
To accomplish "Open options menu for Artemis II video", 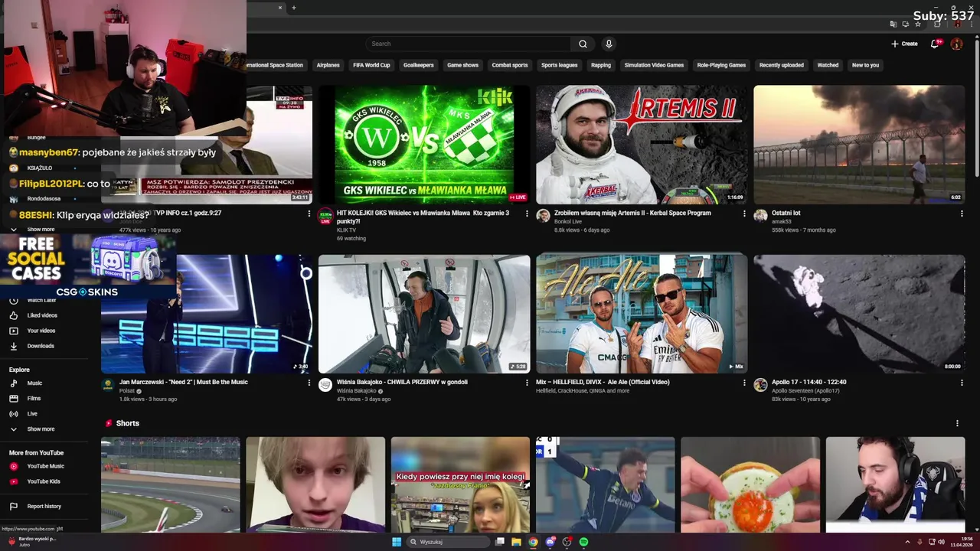I will tap(744, 214).
